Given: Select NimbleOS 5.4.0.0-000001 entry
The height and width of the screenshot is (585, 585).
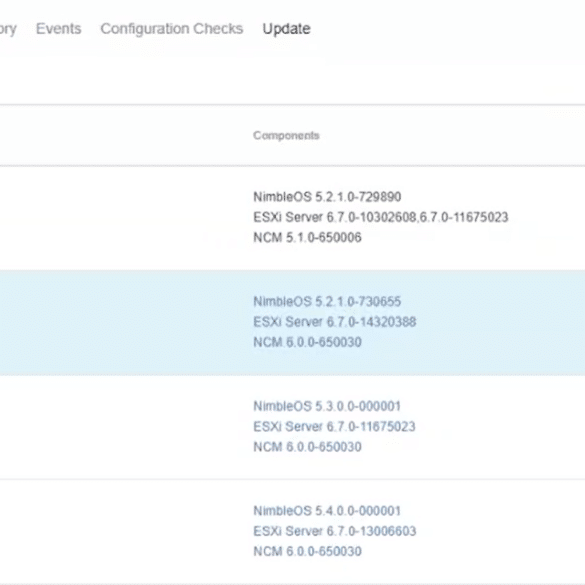Looking at the screenshot, I should (x=327, y=511).
